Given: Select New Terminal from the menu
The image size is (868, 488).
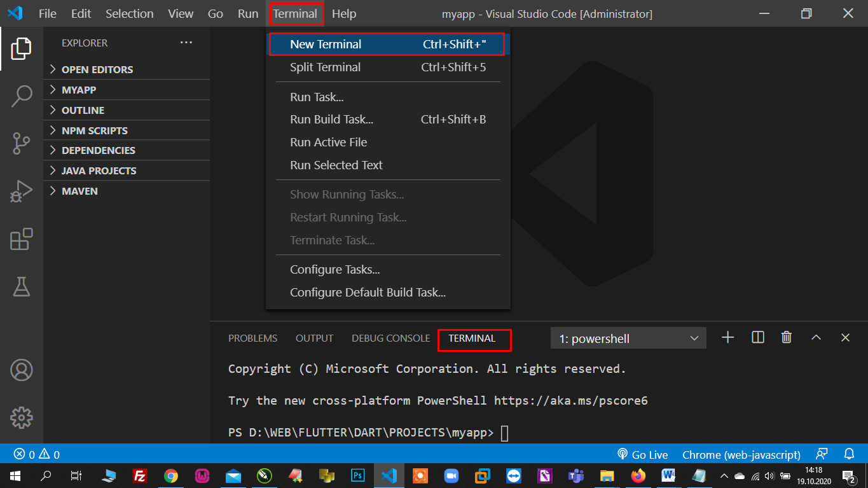Looking at the screenshot, I should 326,45.
